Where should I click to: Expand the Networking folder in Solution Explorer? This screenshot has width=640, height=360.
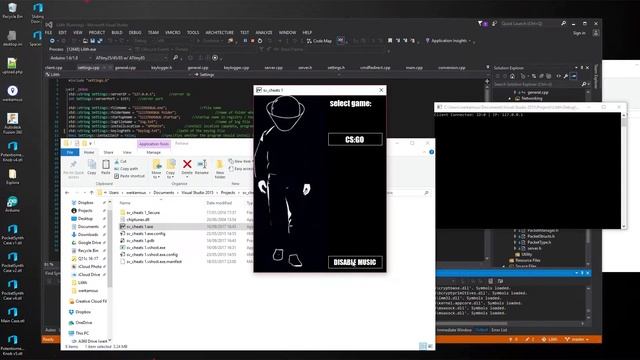tap(509, 98)
